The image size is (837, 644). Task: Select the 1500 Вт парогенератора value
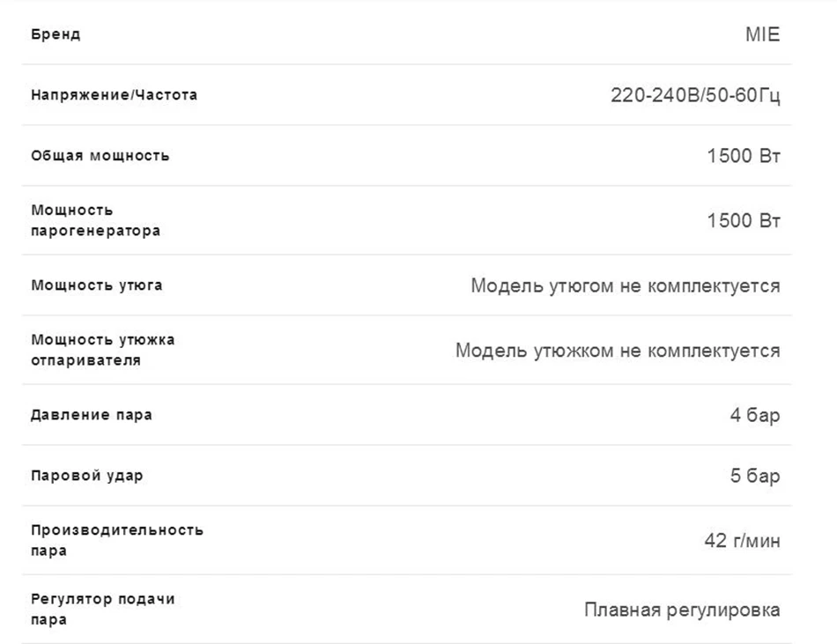pyautogui.click(x=744, y=220)
